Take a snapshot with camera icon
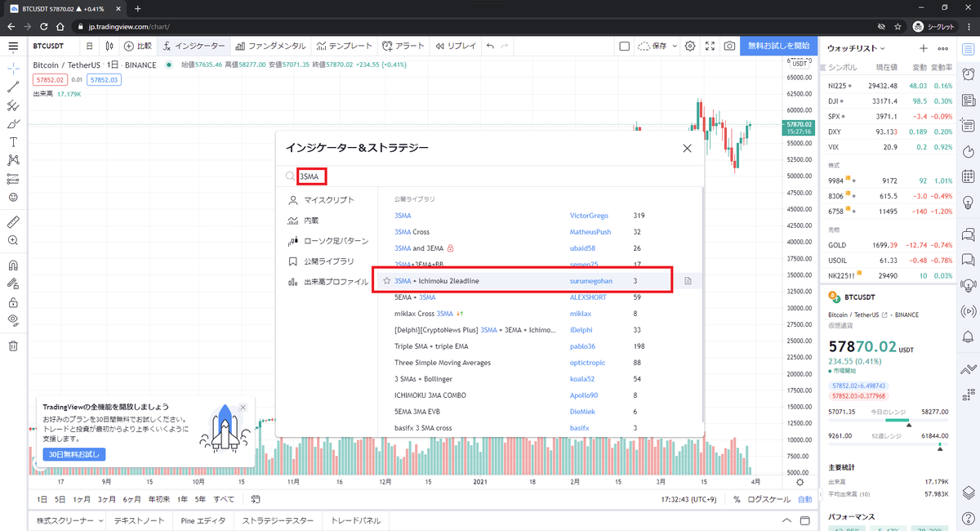This screenshot has width=980, height=531. (x=729, y=47)
